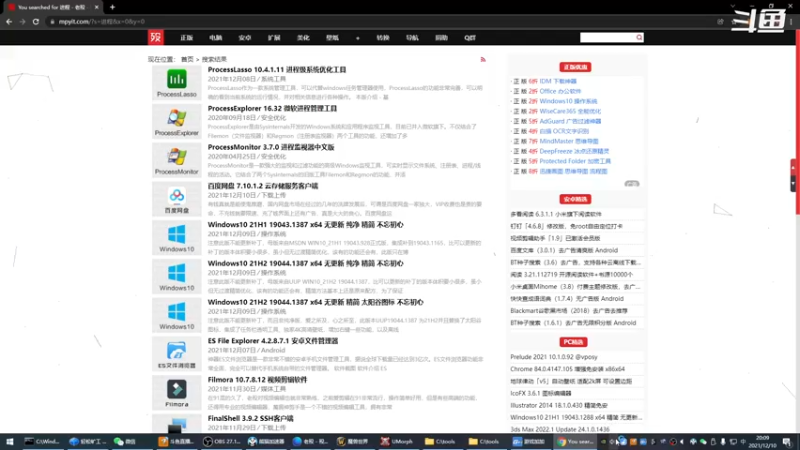Screen dimensions: 800x450
Task: Switch to UMorph in the taskbar
Action: point(397,442)
